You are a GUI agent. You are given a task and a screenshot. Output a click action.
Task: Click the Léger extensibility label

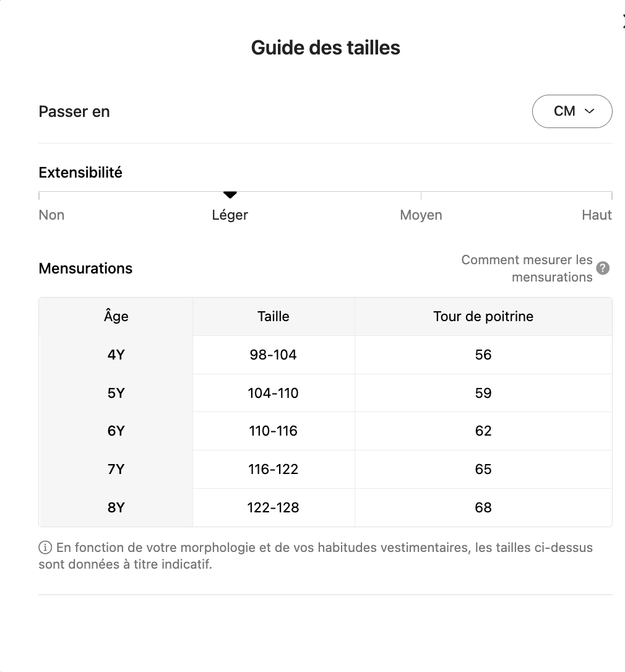click(x=230, y=215)
